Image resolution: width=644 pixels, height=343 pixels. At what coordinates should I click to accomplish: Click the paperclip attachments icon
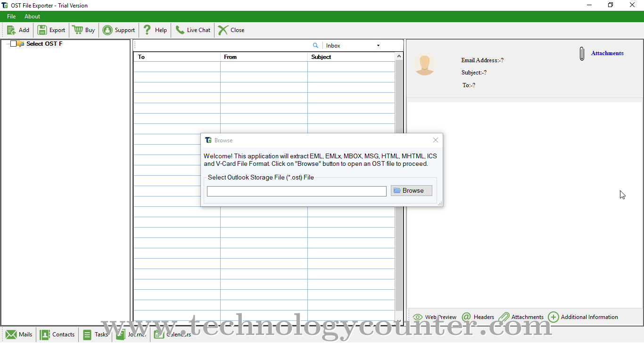[x=582, y=54]
